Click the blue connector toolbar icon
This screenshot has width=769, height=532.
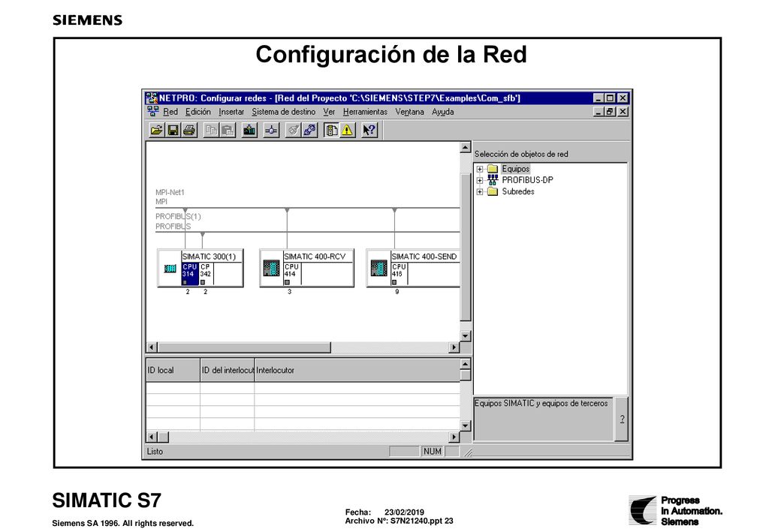tap(309, 131)
